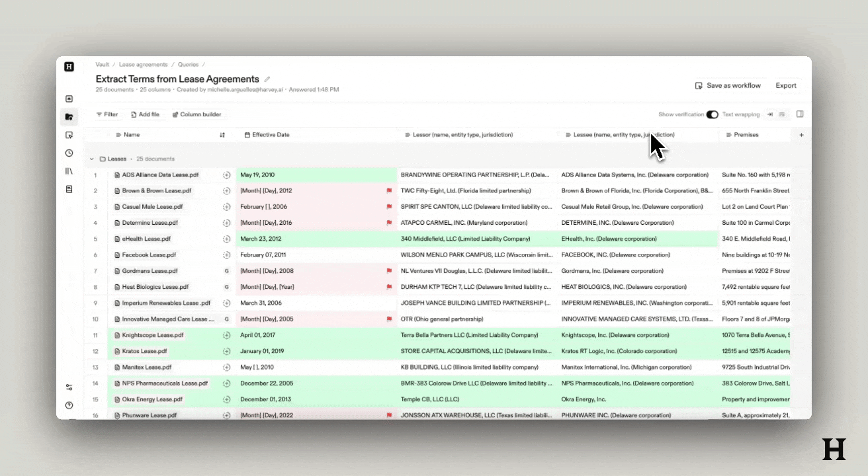Sort rows using the Name column sort icon
868x476 pixels.
(222, 135)
